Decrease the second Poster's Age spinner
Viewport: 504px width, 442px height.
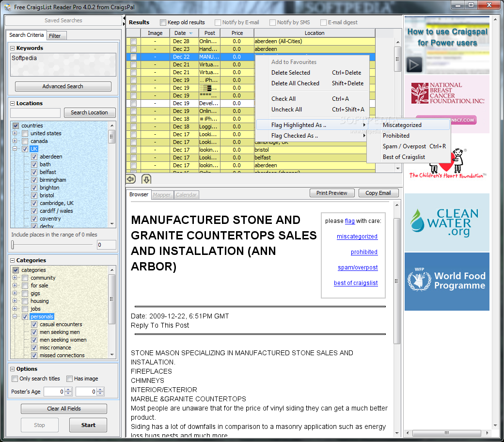pos(100,394)
